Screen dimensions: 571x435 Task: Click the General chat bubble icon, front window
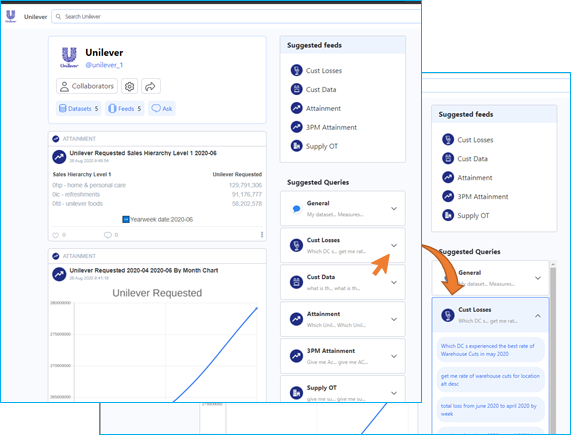(296, 209)
